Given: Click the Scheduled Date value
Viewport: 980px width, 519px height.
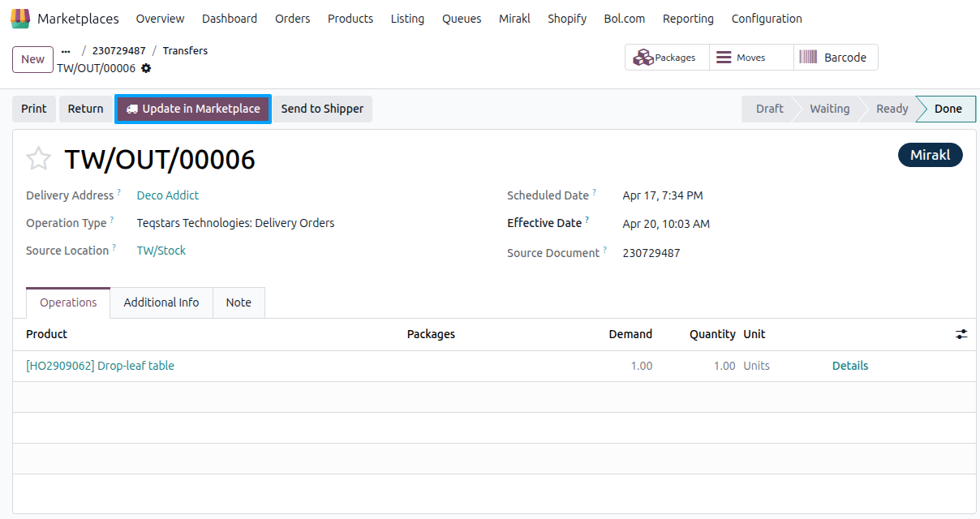Looking at the screenshot, I should 663,195.
